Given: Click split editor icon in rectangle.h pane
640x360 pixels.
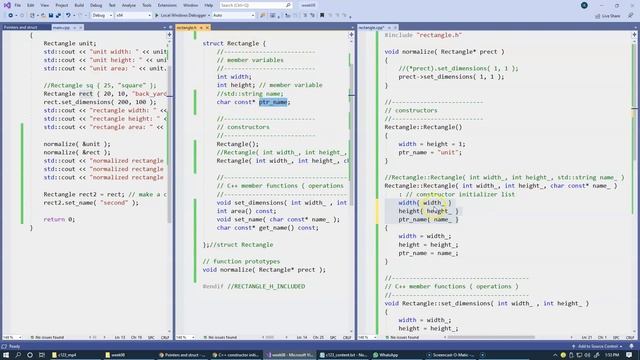Looking at the screenshot, I should click(351, 35).
